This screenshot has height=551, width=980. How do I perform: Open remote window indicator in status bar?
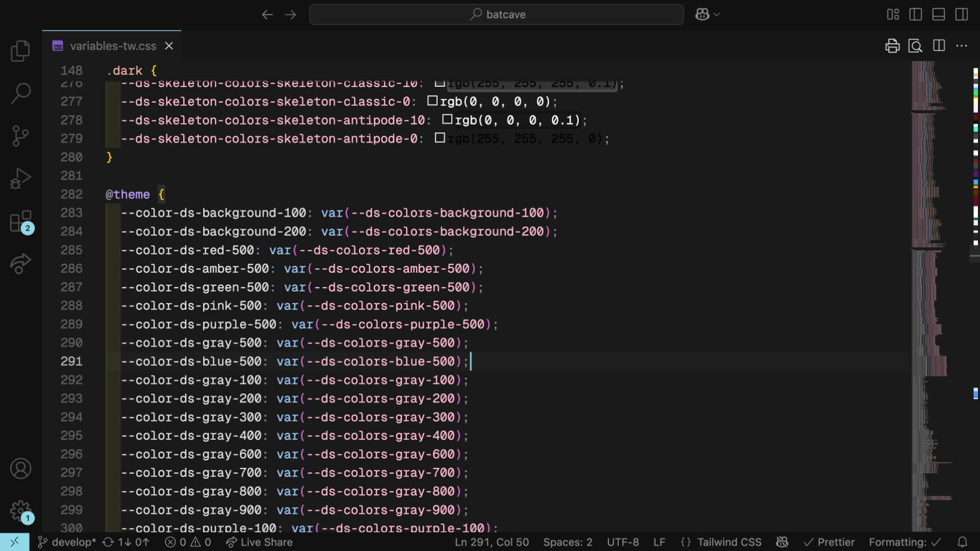tap(14, 542)
